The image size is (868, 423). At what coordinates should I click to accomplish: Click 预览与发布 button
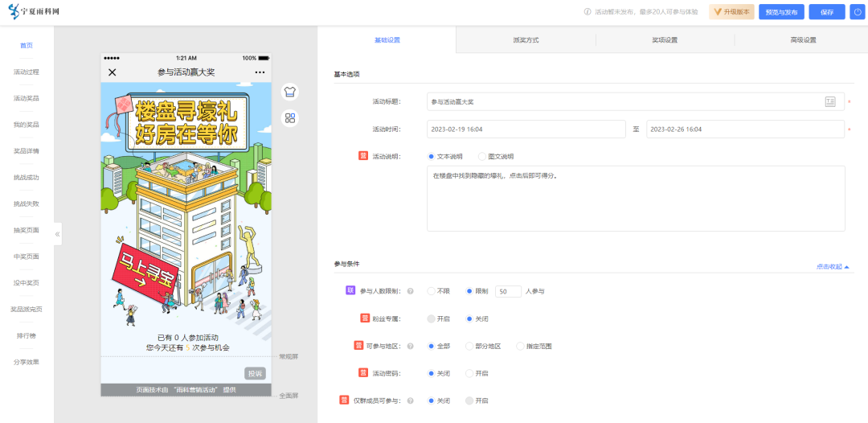pyautogui.click(x=781, y=11)
